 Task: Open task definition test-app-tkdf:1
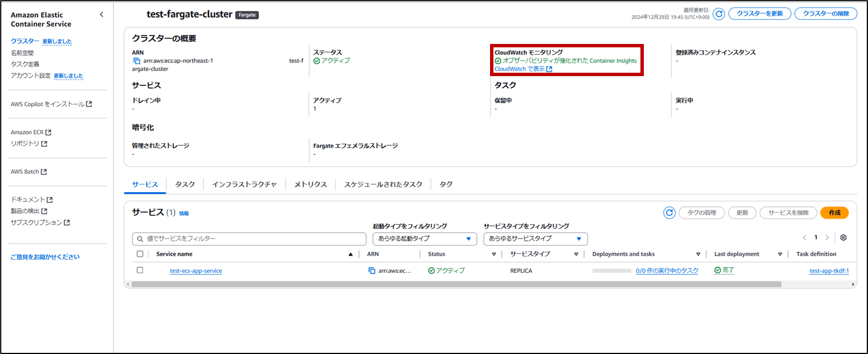click(x=829, y=271)
